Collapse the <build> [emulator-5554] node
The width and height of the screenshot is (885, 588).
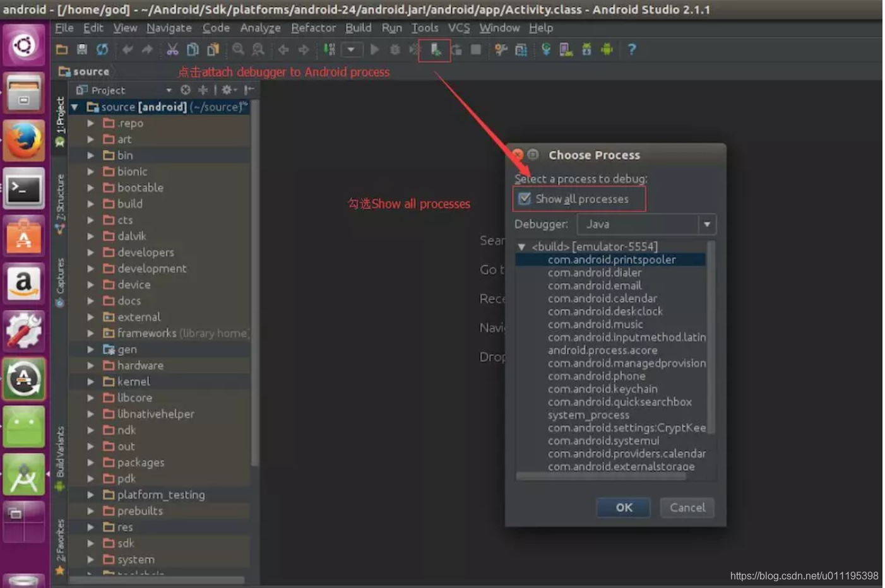pos(521,247)
